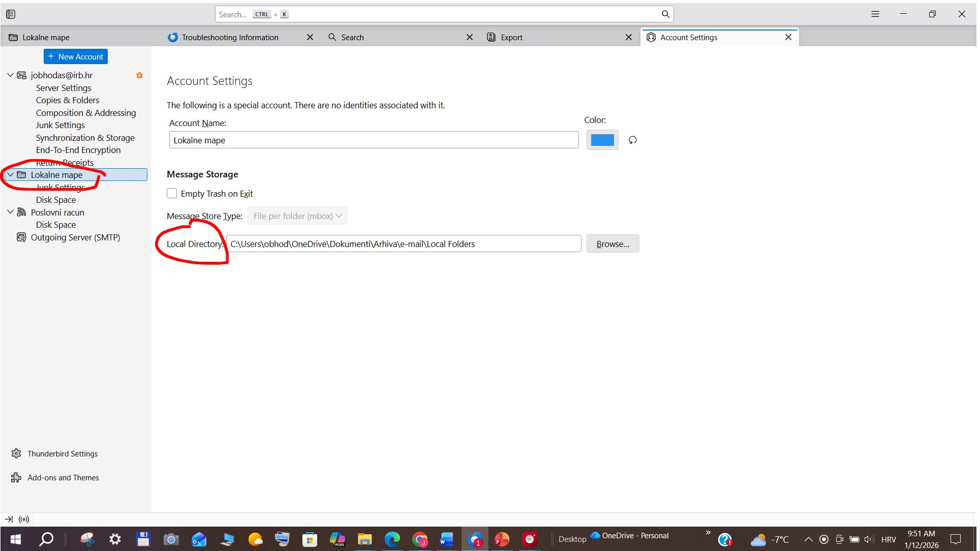The image size is (980, 551).
Task: Open the blue account color swatch
Action: (x=602, y=140)
